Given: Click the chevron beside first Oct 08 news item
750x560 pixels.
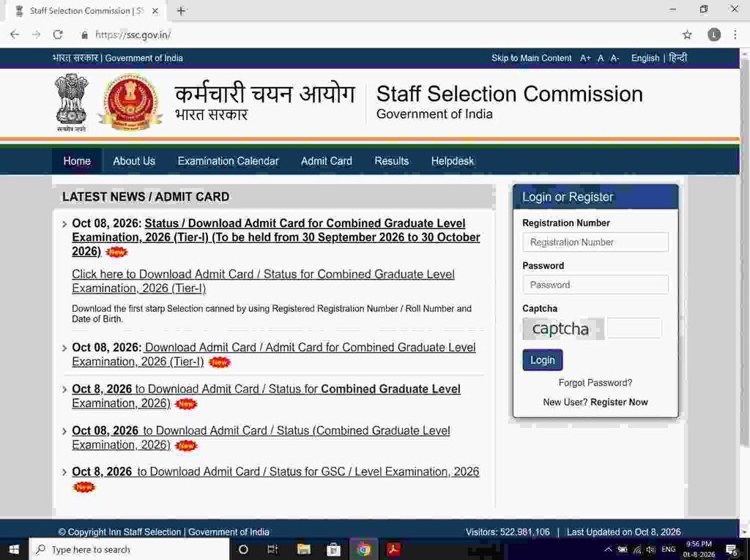Looking at the screenshot, I should pyautogui.click(x=64, y=224).
